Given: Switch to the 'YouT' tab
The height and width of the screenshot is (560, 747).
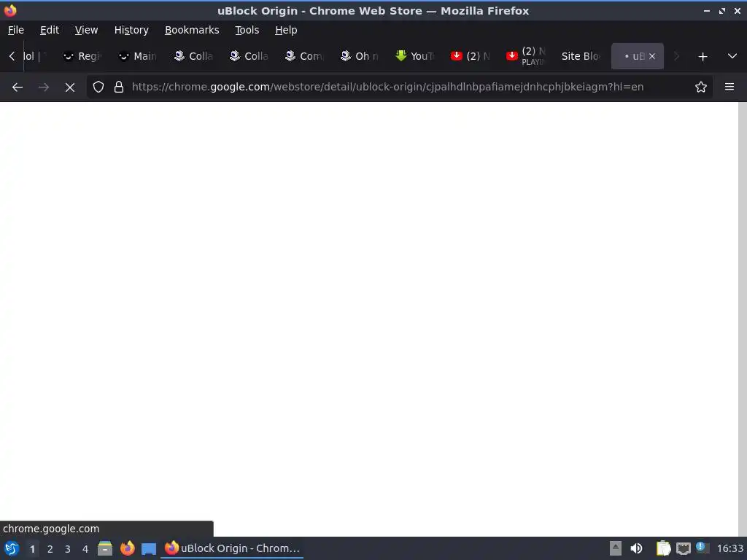Looking at the screenshot, I should (415, 56).
